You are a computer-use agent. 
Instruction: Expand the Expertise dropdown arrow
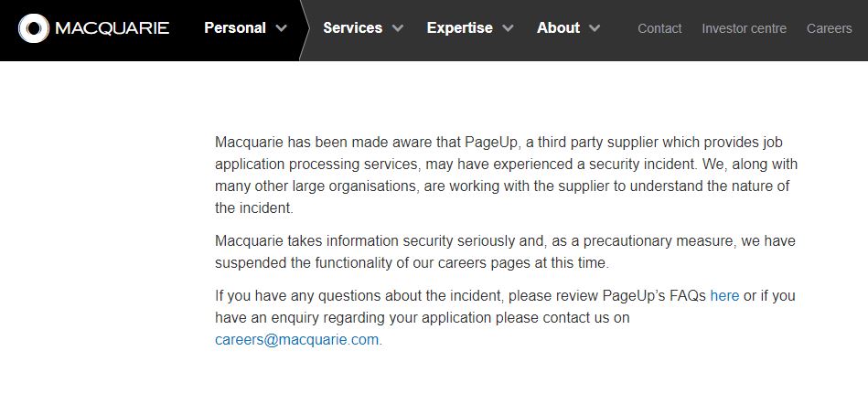coord(508,28)
